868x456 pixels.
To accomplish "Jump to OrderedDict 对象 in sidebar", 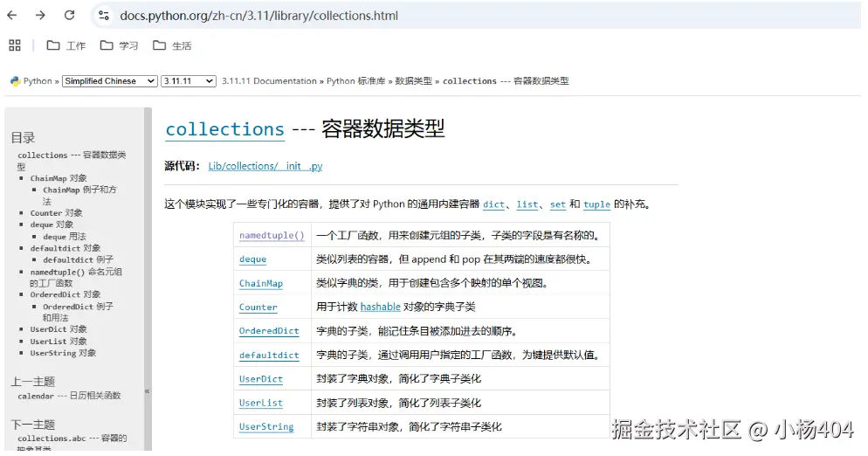I will pyautogui.click(x=65, y=294).
